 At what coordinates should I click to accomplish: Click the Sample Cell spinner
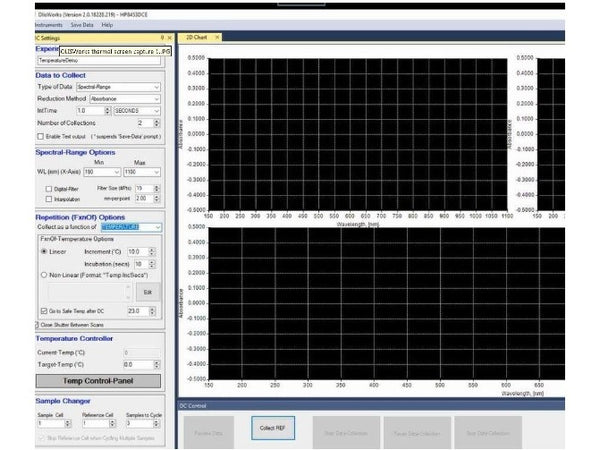click(66, 424)
